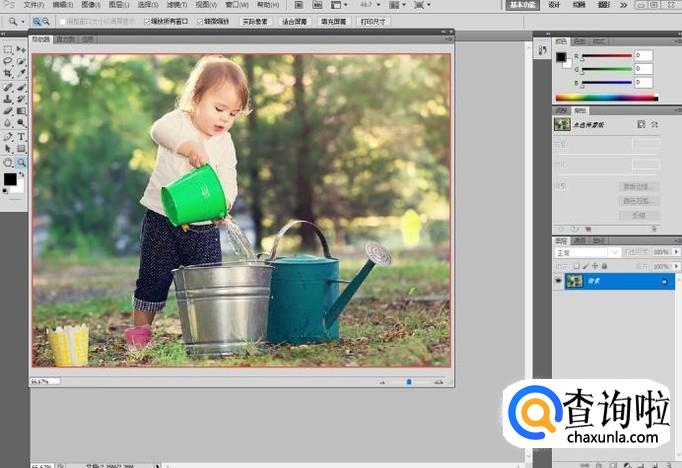Viewport: 682px width, 468px height.
Task: Select the Spot Healing Brush tool
Action: pos(7,87)
